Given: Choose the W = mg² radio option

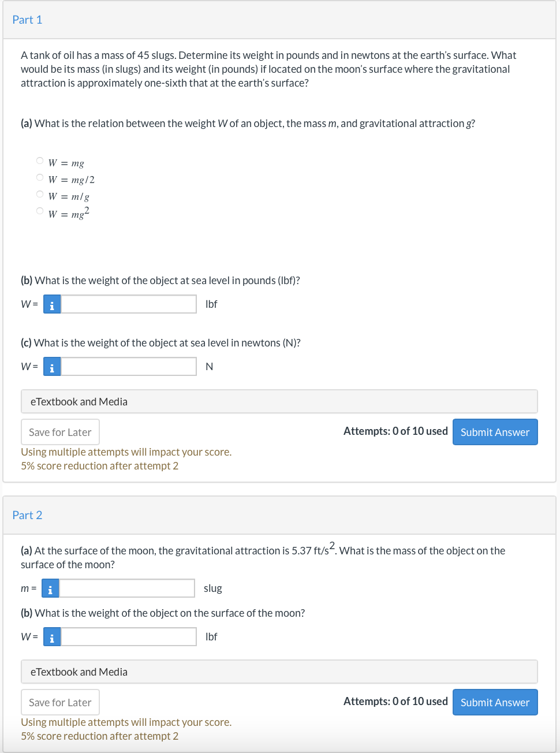Looking at the screenshot, I should point(40,211).
